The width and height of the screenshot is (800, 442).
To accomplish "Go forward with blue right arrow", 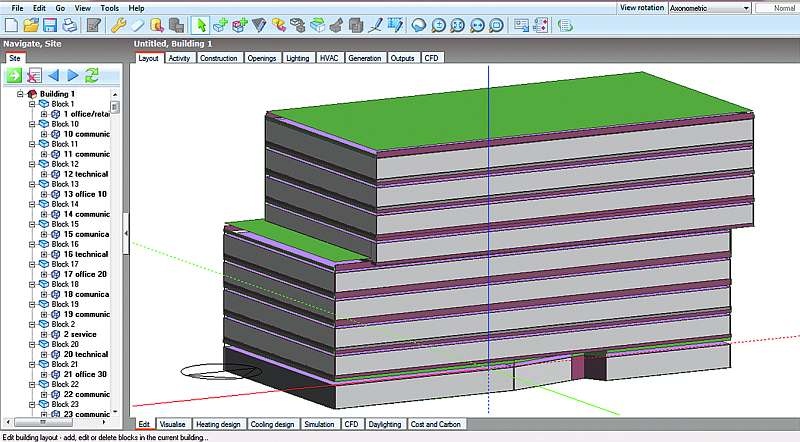I will [73, 76].
